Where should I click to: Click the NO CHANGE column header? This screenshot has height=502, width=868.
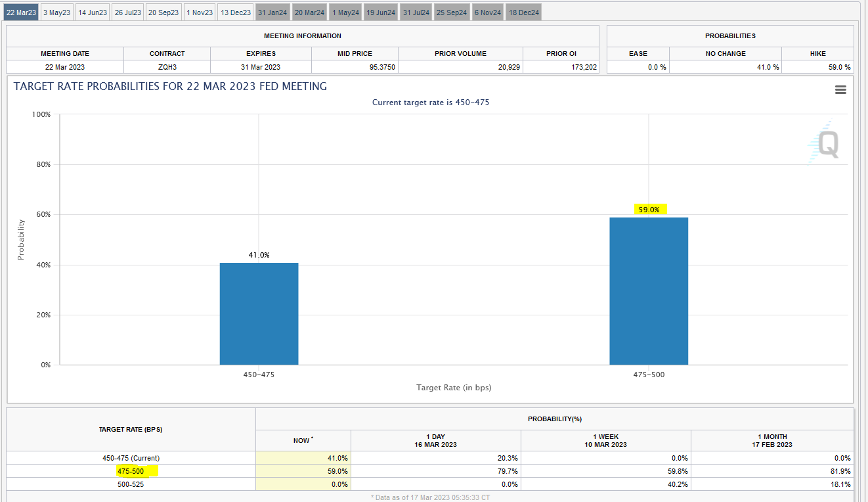(726, 53)
